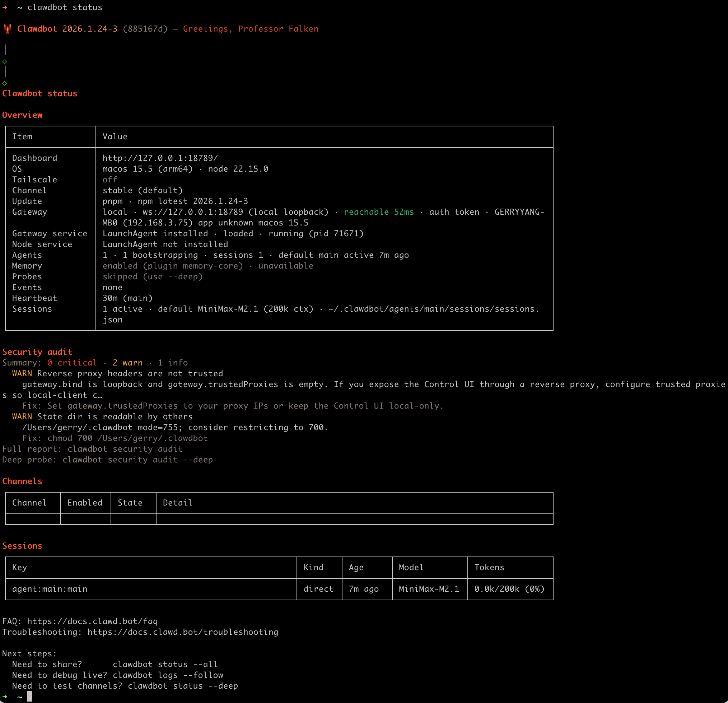Click the first WARN label about reverse proxy
728x703 pixels.
[x=22, y=373]
